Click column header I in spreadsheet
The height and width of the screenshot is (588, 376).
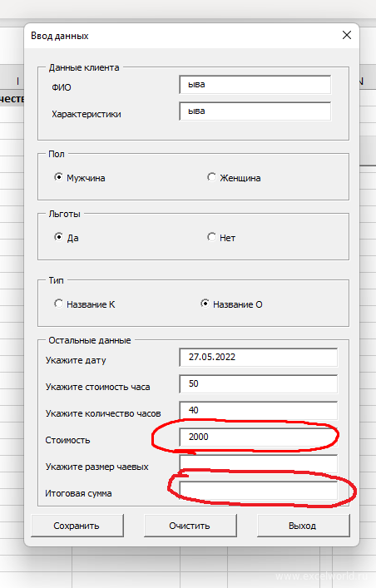(17, 82)
